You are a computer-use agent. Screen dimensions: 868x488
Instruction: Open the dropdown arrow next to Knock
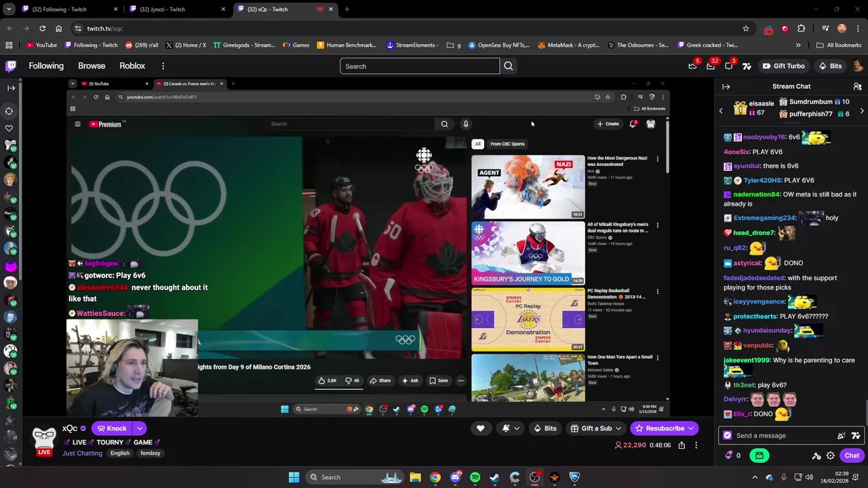(140, 428)
